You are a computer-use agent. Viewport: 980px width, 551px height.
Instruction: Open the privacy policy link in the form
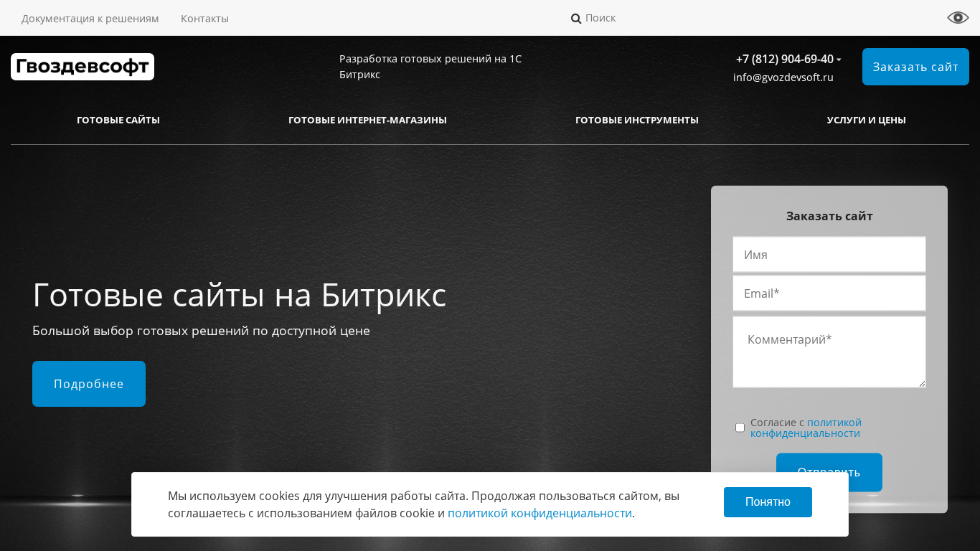[806, 428]
